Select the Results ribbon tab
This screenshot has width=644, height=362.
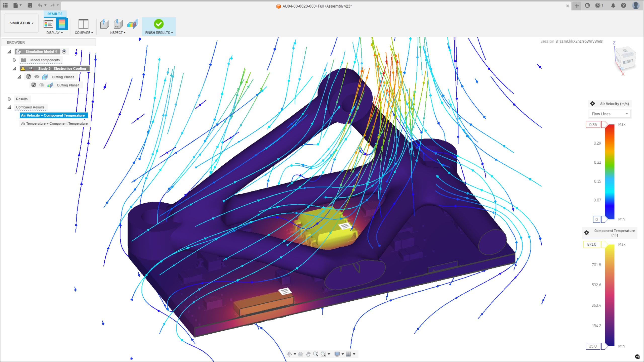pos(55,14)
